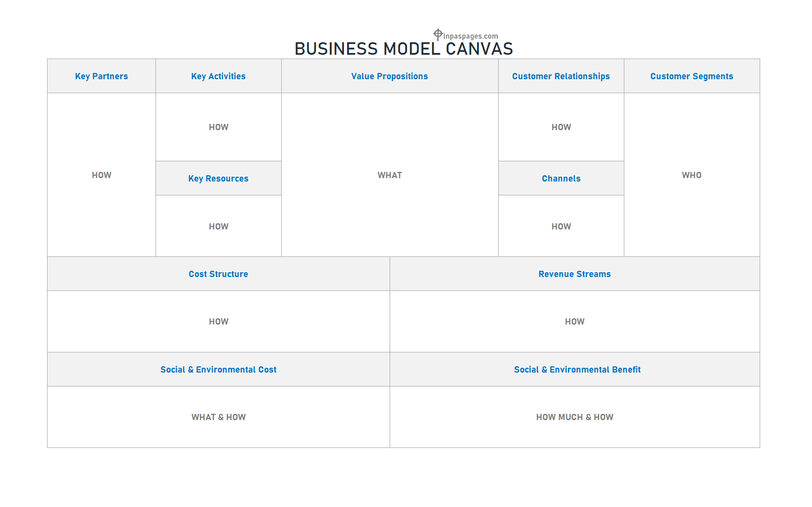Click the WHO placeholder under Customer Segments
Screen dimensions: 812x507
click(692, 175)
